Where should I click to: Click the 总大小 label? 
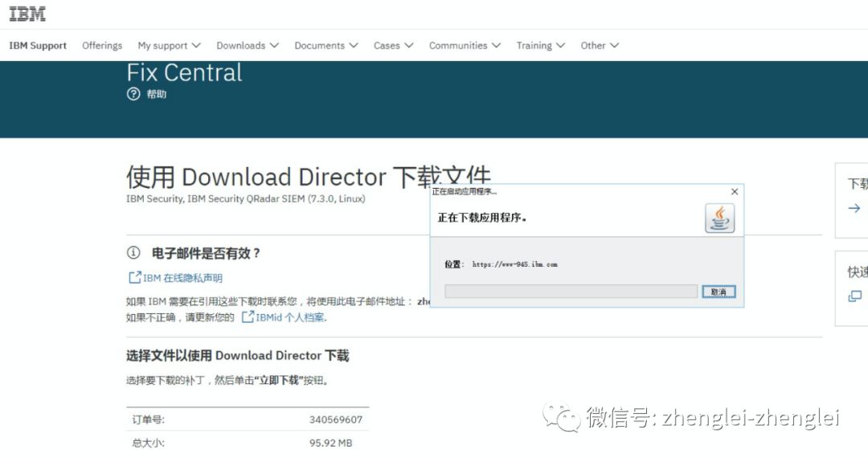click(x=148, y=443)
